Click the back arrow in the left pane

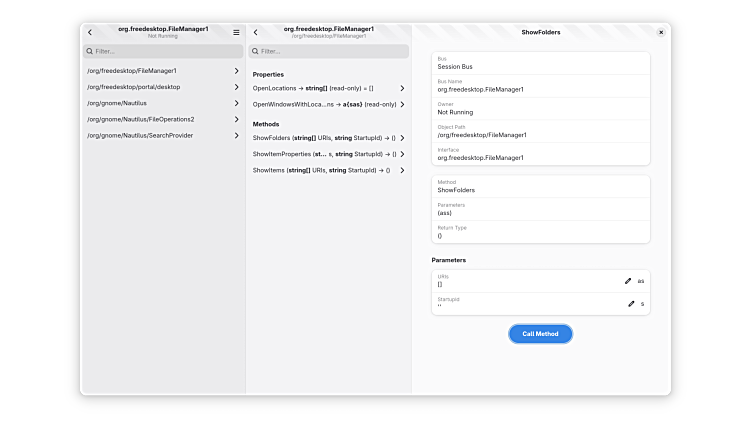coord(90,32)
